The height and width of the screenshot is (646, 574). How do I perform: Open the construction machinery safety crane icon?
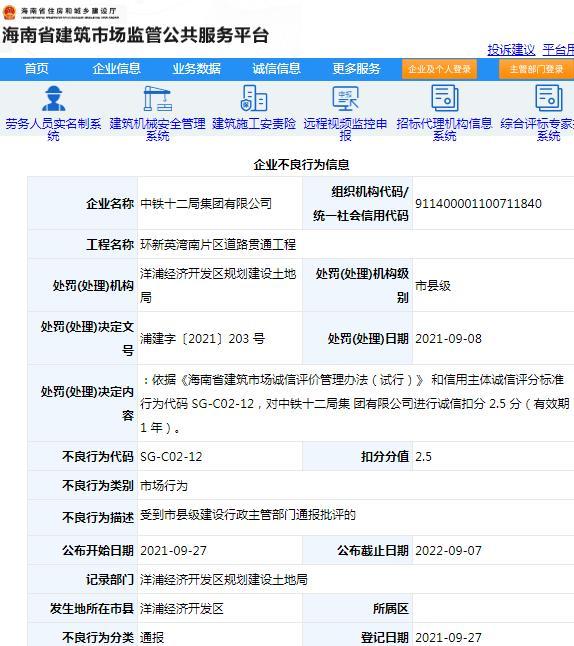click(x=157, y=98)
